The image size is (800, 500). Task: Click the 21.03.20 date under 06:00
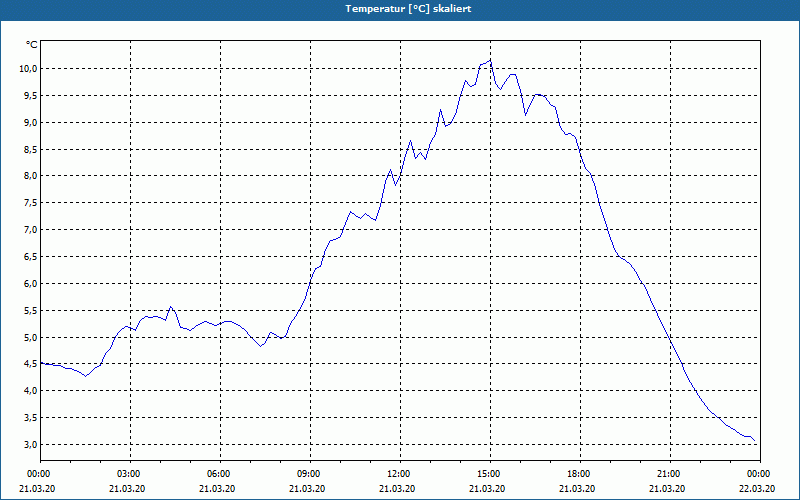217,489
